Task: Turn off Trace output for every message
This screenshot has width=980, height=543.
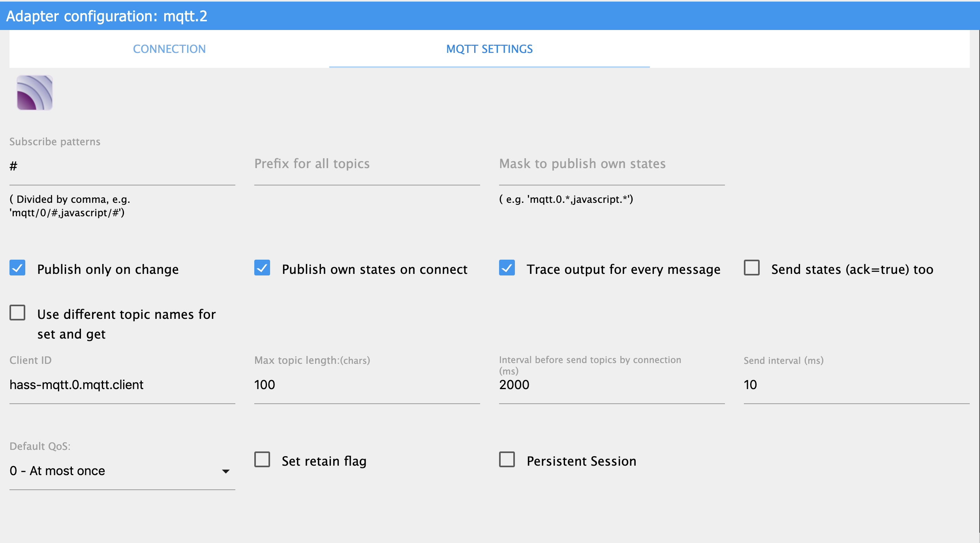Action: point(507,268)
